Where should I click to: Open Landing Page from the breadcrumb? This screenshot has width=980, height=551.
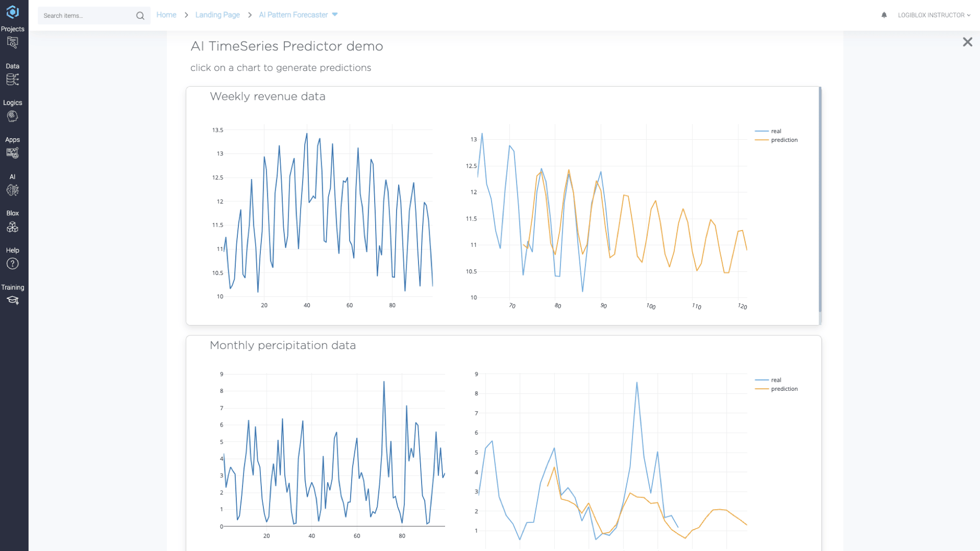pos(217,15)
